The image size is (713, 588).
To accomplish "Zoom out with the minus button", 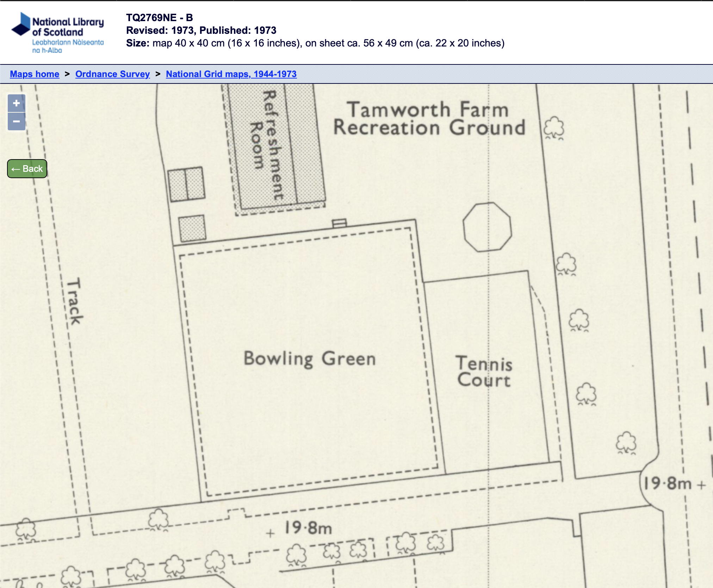I will tap(16, 121).
